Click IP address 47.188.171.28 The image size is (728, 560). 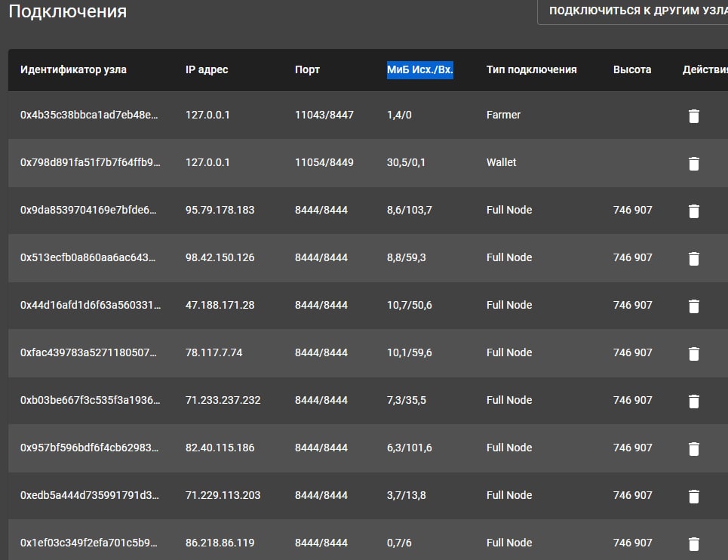click(220, 305)
